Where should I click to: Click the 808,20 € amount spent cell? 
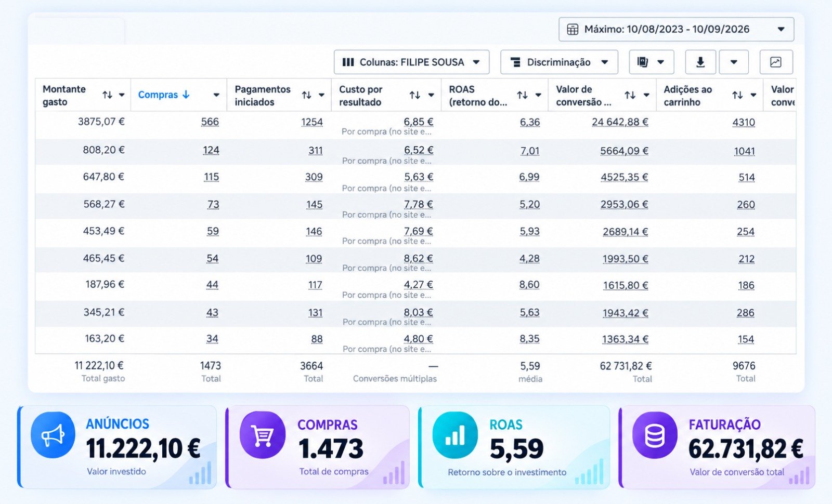[x=103, y=150]
